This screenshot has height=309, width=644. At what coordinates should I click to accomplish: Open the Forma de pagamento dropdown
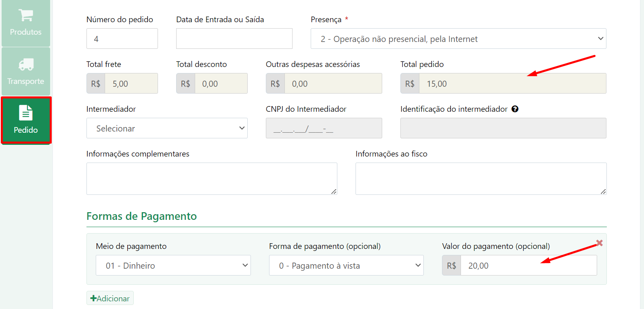pos(346,265)
